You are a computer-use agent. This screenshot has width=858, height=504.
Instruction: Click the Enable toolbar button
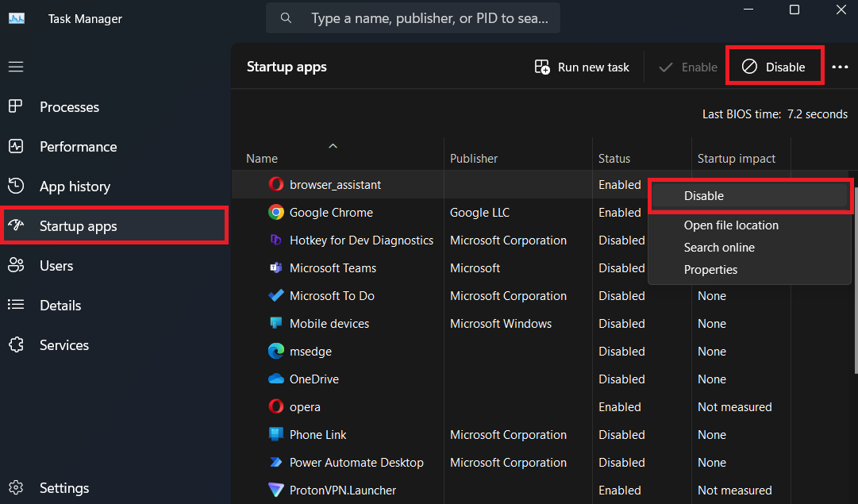(x=688, y=67)
